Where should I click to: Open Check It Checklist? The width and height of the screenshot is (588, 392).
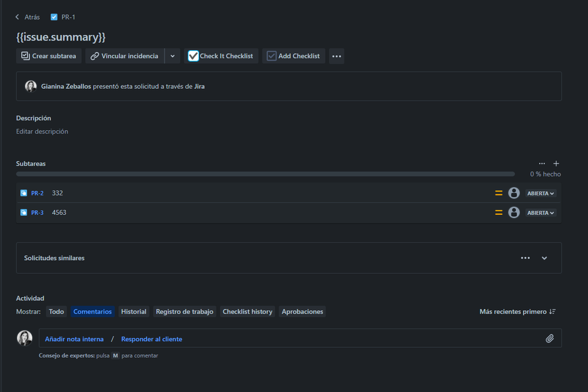221,56
